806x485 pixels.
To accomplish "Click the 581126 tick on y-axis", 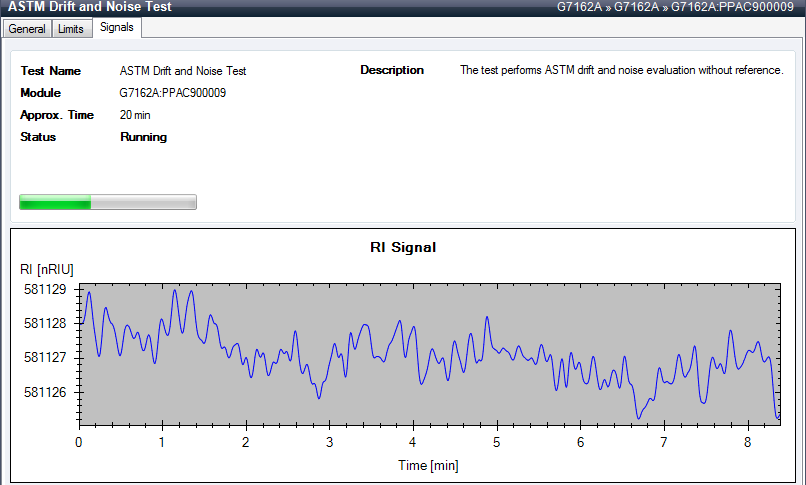I will coord(44,393).
